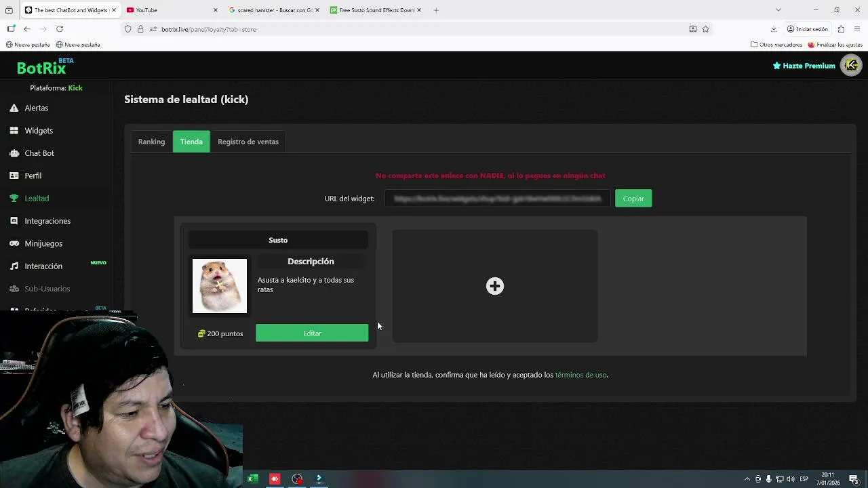Click the Finalizar los ajustes bookmark
The height and width of the screenshot is (488, 868).
pos(835,45)
